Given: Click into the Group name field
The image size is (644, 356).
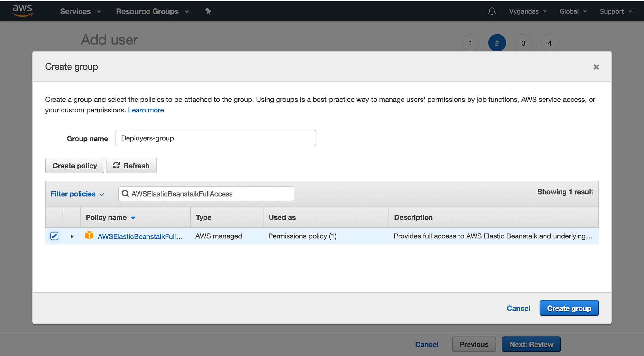Looking at the screenshot, I should coord(215,138).
